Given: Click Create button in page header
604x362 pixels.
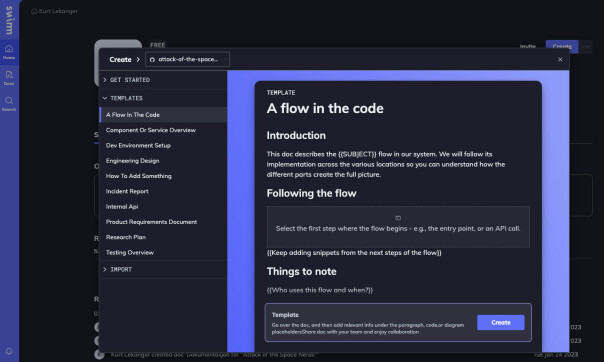Looking at the screenshot, I should pos(562,47).
